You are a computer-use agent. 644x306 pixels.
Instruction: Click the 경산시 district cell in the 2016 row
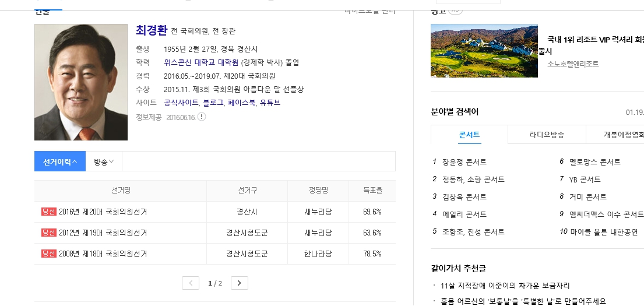(247, 212)
